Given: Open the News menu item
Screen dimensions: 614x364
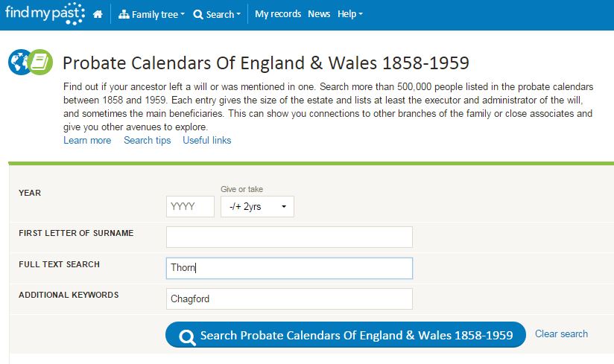Looking at the screenshot, I should click(x=319, y=14).
